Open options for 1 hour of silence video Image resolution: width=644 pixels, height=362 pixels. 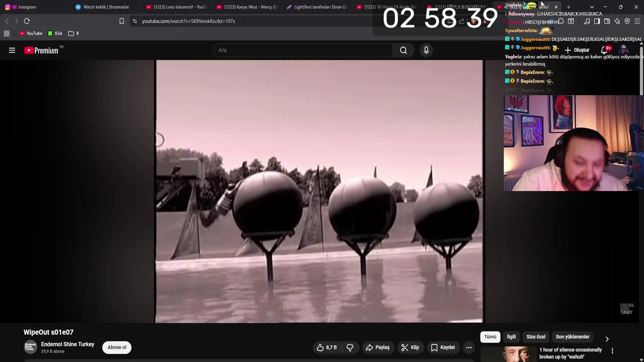[x=612, y=350]
